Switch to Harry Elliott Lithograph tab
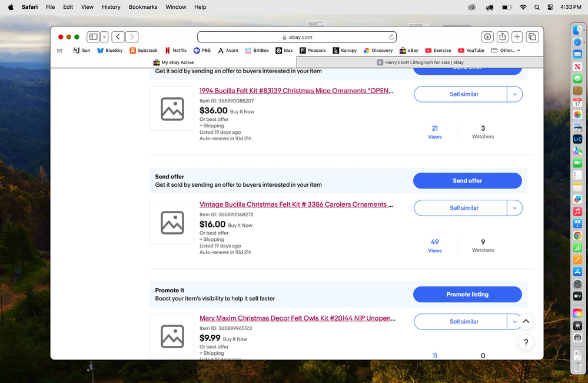This screenshot has width=588, height=383. [x=420, y=62]
